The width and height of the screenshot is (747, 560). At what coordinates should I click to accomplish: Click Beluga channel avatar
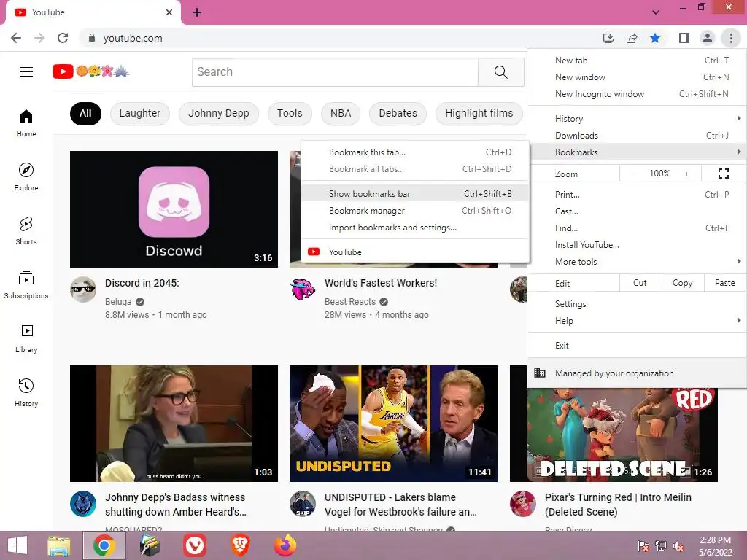coord(83,289)
